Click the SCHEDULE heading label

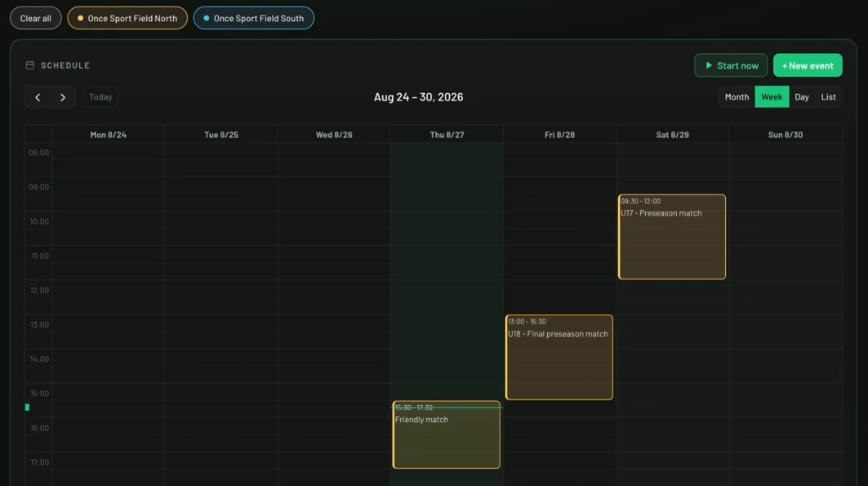click(x=65, y=65)
